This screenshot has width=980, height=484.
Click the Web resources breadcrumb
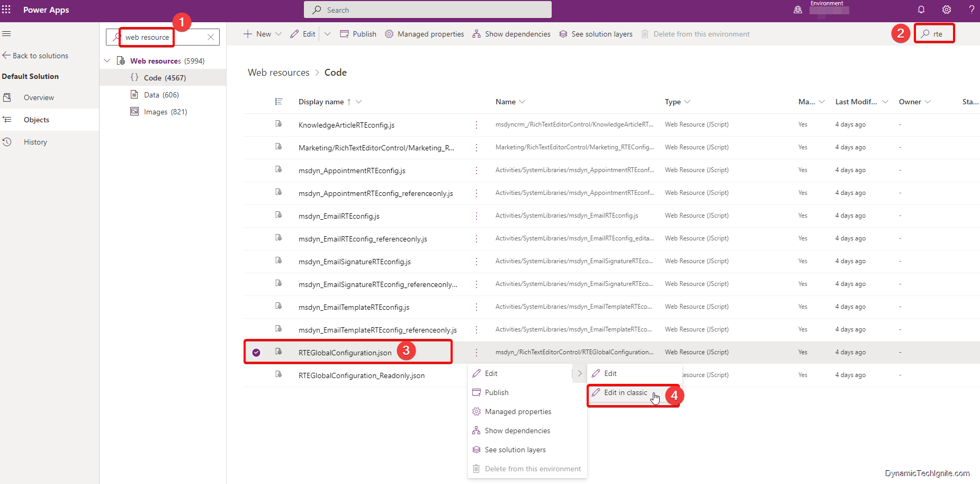click(278, 73)
